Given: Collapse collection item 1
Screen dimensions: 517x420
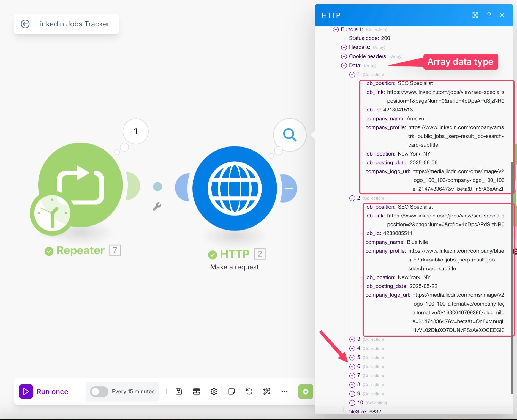Looking at the screenshot, I should point(352,75).
